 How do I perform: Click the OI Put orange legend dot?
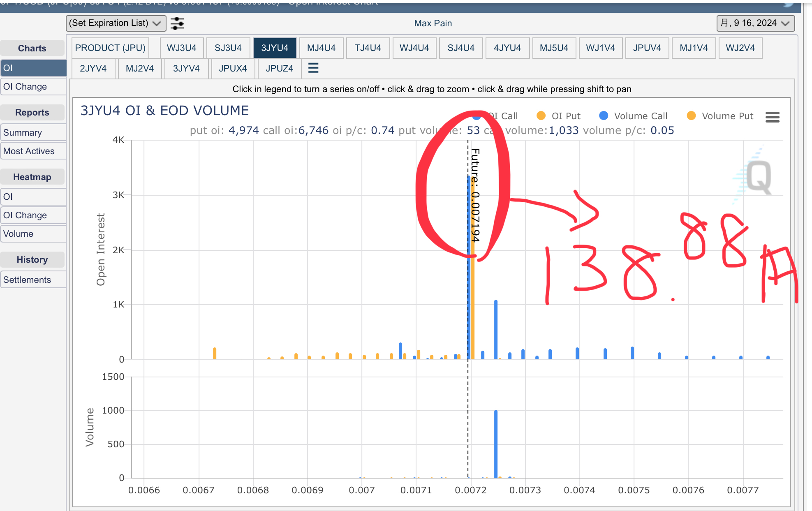[541, 116]
